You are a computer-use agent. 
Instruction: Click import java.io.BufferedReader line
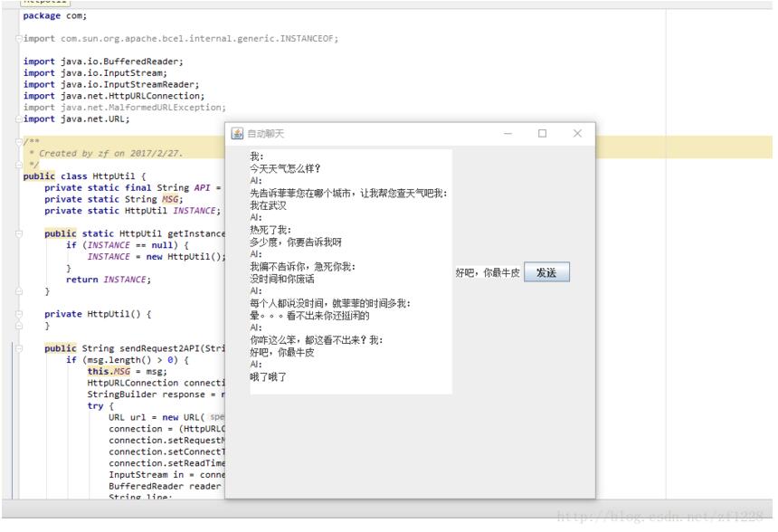[x=103, y=62]
